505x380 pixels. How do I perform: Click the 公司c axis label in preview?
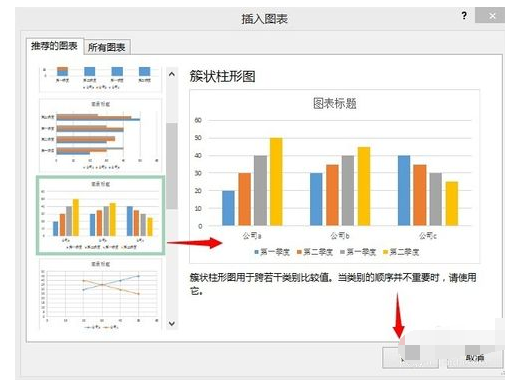428,236
